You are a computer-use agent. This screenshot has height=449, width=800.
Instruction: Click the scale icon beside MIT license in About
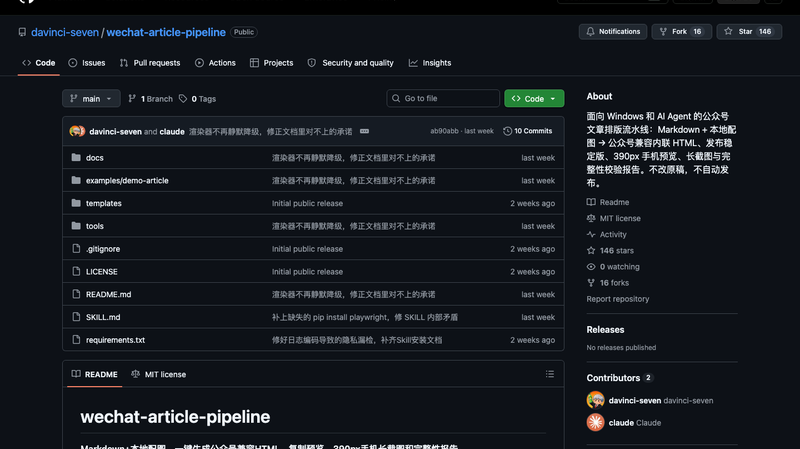[591, 218]
